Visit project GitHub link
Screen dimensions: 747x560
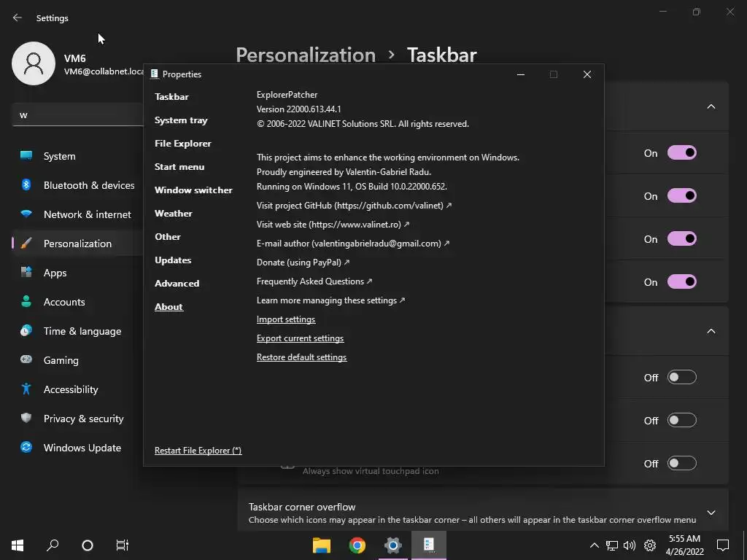tap(354, 205)
